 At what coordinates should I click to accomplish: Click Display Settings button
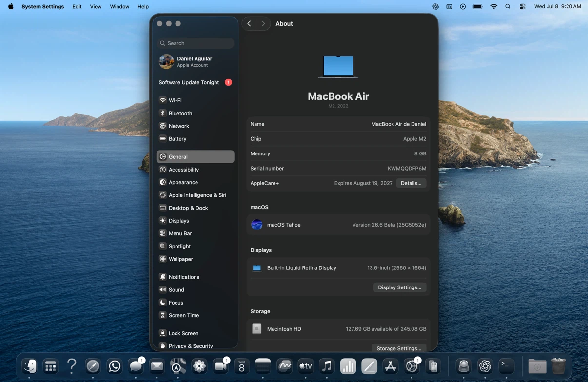coord(400,287)
